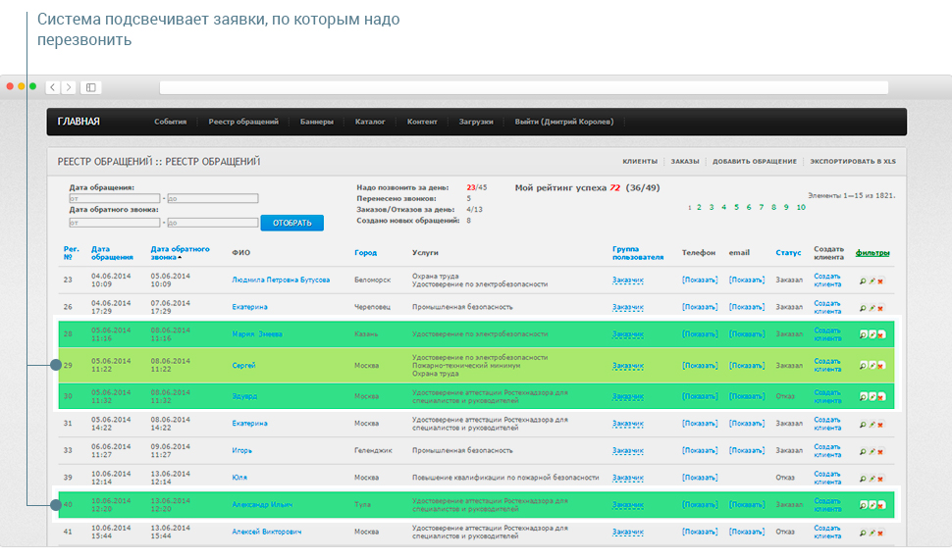Open the Контент menu item
Screen dimensions: 952x560
(422, 122)
